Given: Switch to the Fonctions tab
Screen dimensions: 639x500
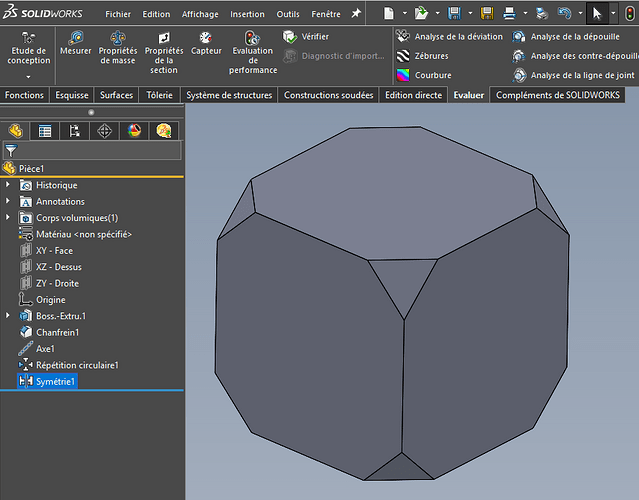Looking at the screenshot, I should [24, 95].
